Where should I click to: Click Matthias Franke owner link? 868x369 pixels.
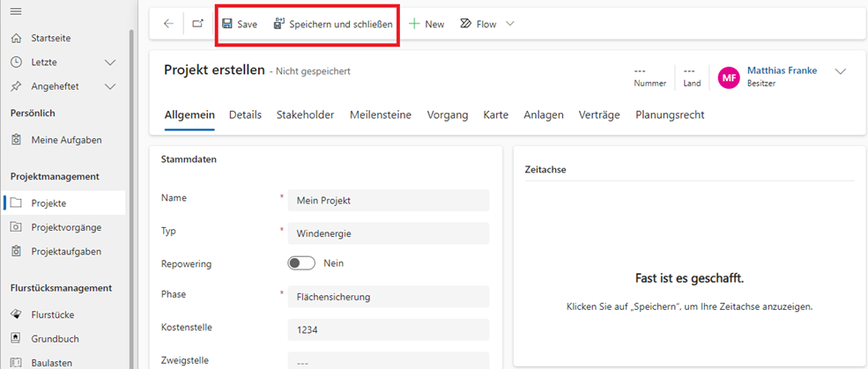[783, 70]
